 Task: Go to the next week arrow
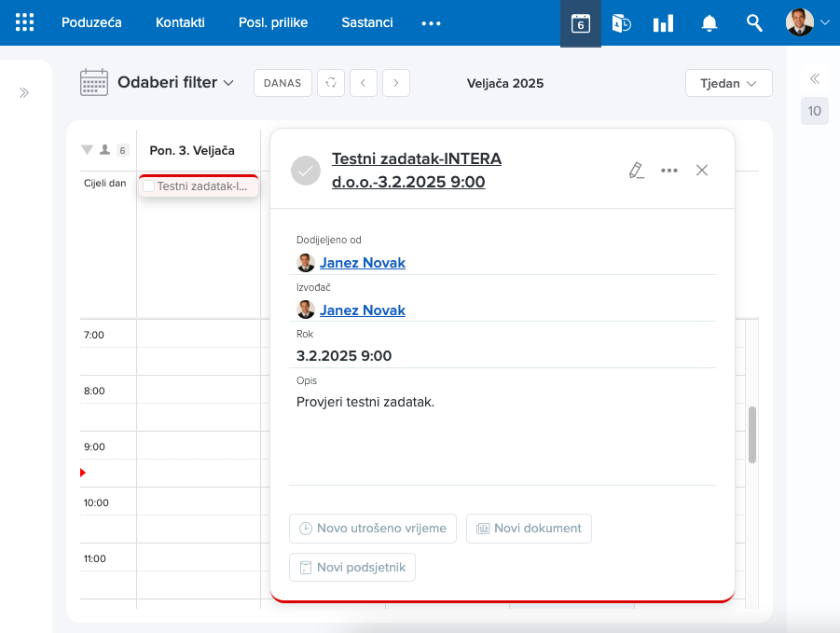tap(396, 83)
